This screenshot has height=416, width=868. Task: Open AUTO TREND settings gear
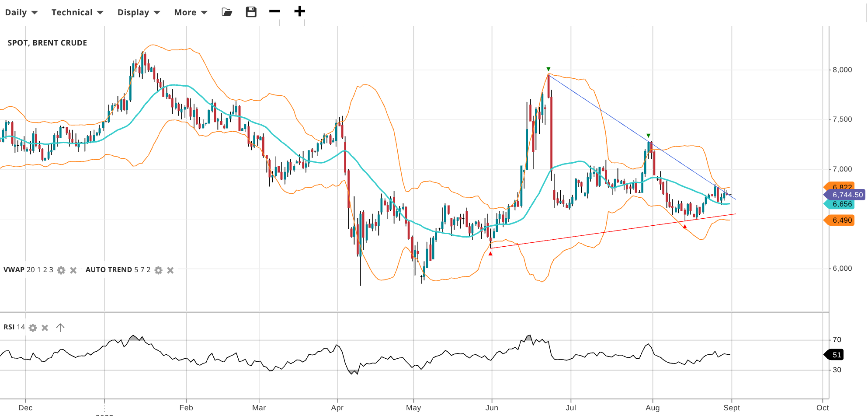point(159,270)
